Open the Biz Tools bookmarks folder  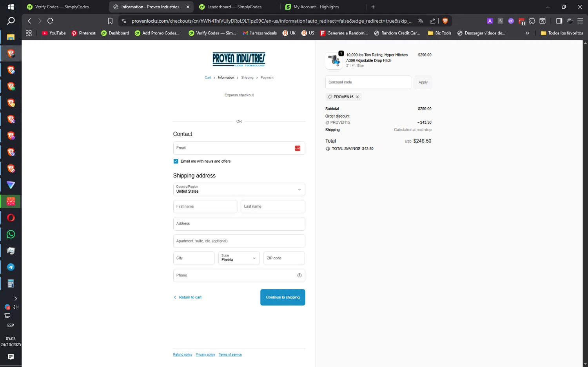pos(439,33)
